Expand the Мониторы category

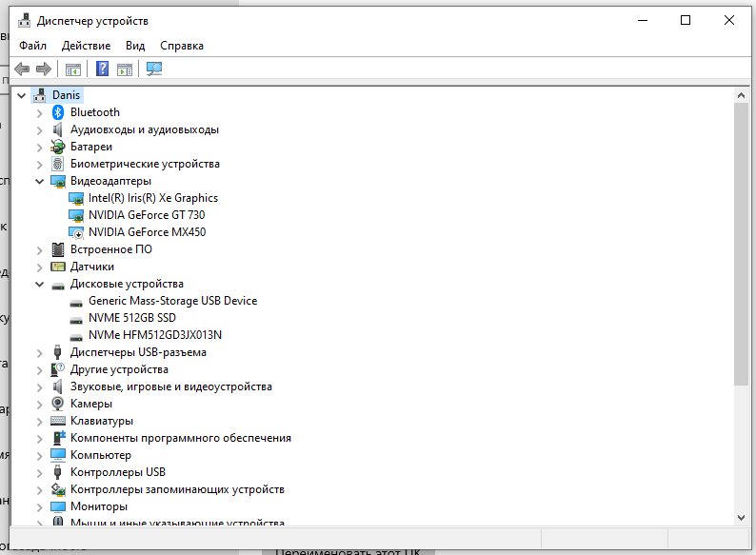40,506
